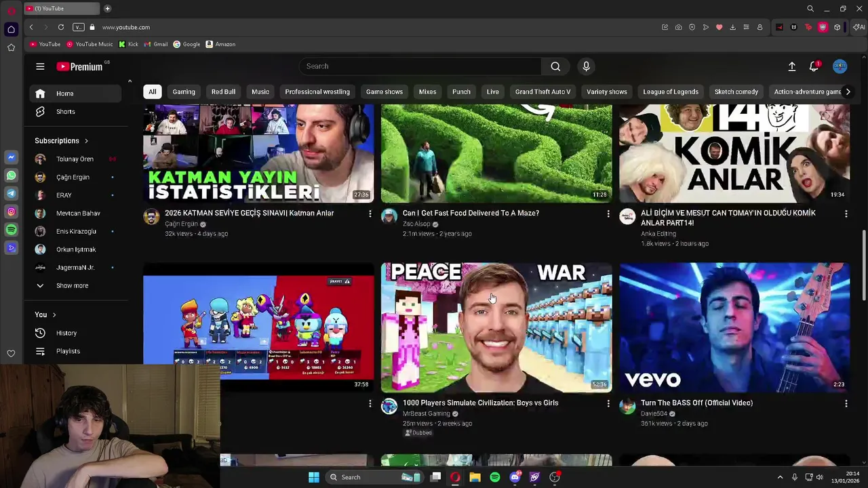Select the Sketch comedy chip

pyautogui.click(x=736, y=91)
